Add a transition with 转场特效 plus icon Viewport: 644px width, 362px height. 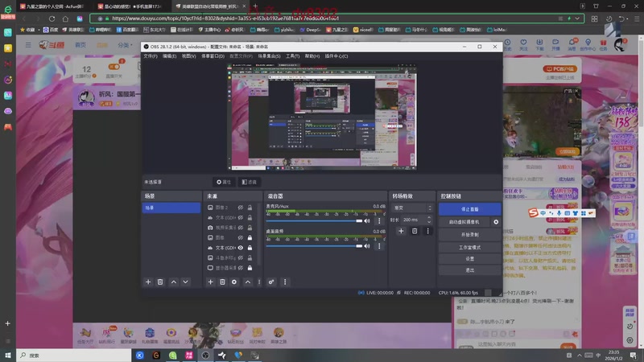(x=401, y=231)
